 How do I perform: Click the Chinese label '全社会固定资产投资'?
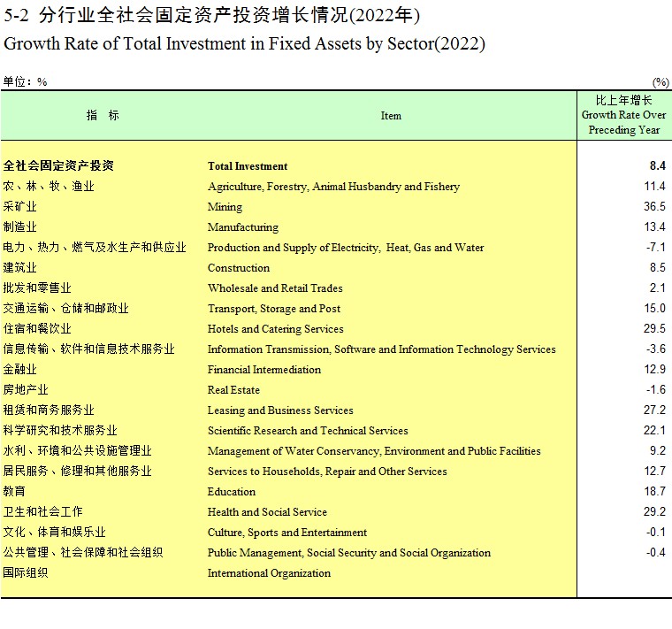(x=58, y=165)
